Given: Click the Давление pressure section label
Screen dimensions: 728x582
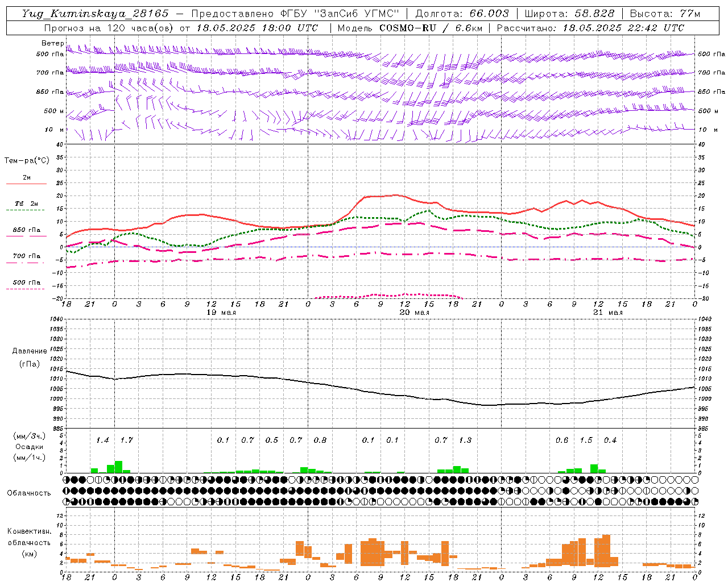Looking at the screenshot, I should 30,351.
